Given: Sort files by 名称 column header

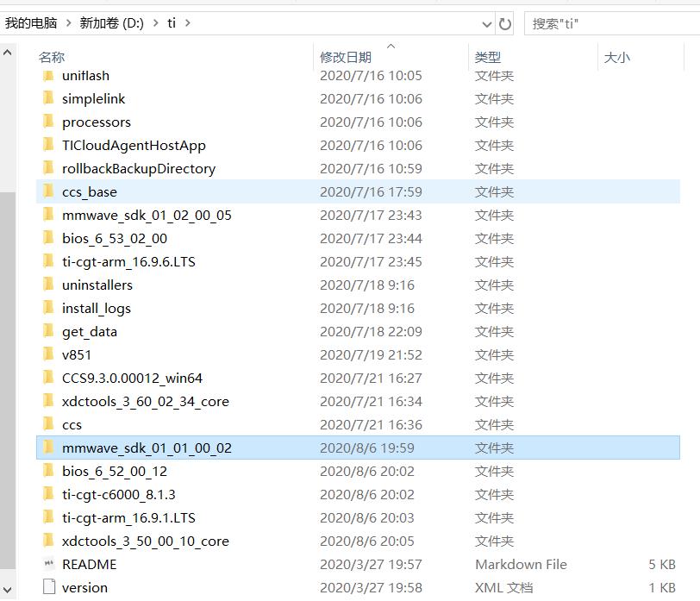Looking at the screenshot, I should pos(52,57).
